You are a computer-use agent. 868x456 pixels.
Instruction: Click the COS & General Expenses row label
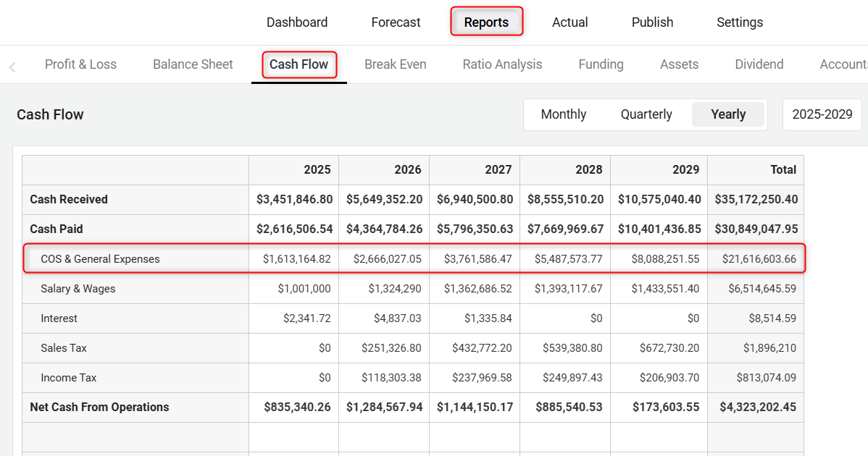coord(100,259)
